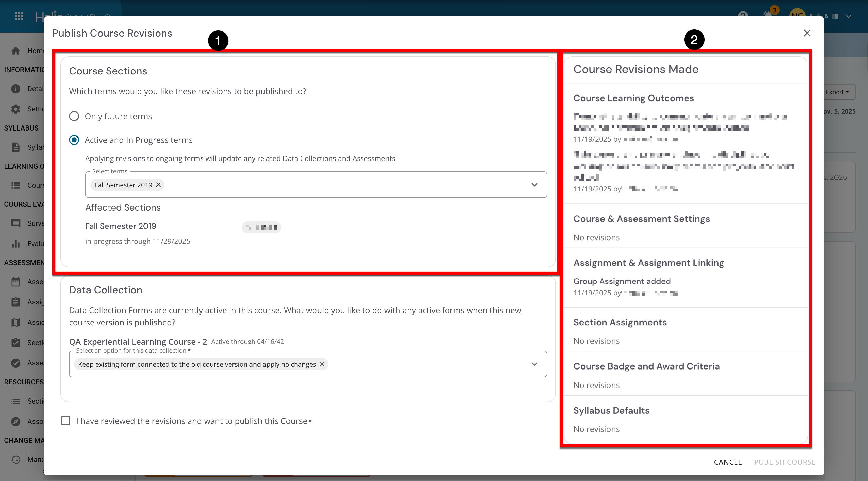The image size is (868, 481).
Task: Remove the Fall Semester 2019 term chip
Action: [x=158, y=185]
